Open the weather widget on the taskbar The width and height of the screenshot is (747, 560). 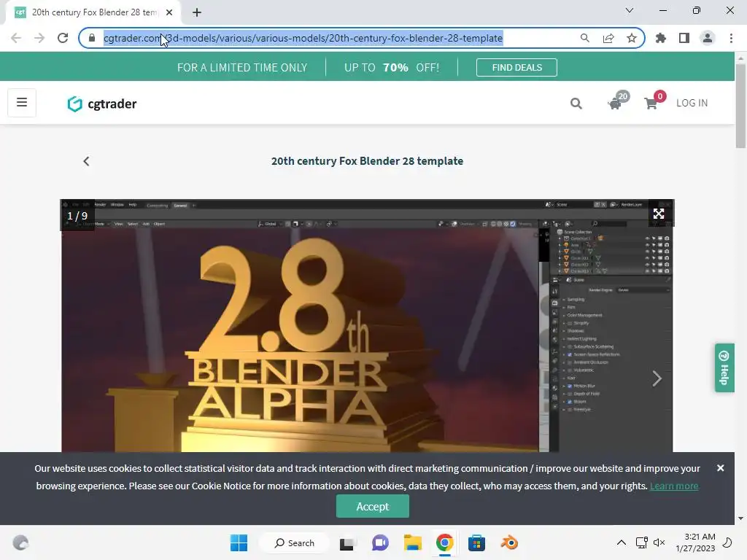tap(20, 542)
